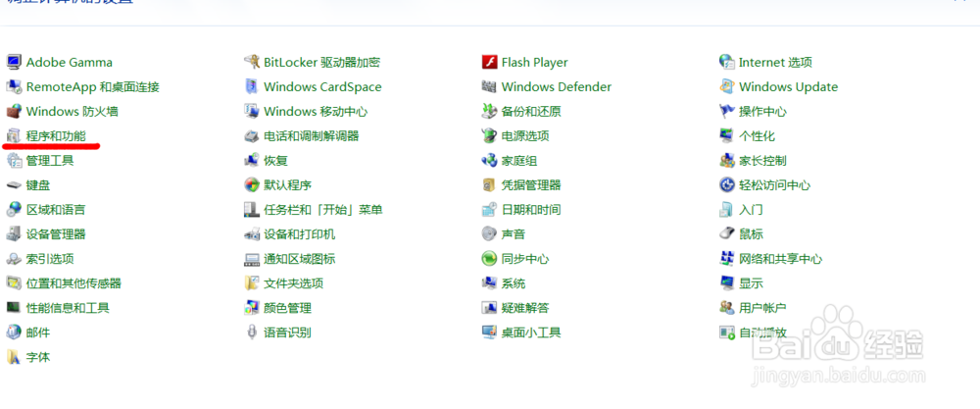The height and width of the screenshot is (409, 980).
Task: Open the 默认程序 icon
Action: pyautogui.click(x=251, y=185)
